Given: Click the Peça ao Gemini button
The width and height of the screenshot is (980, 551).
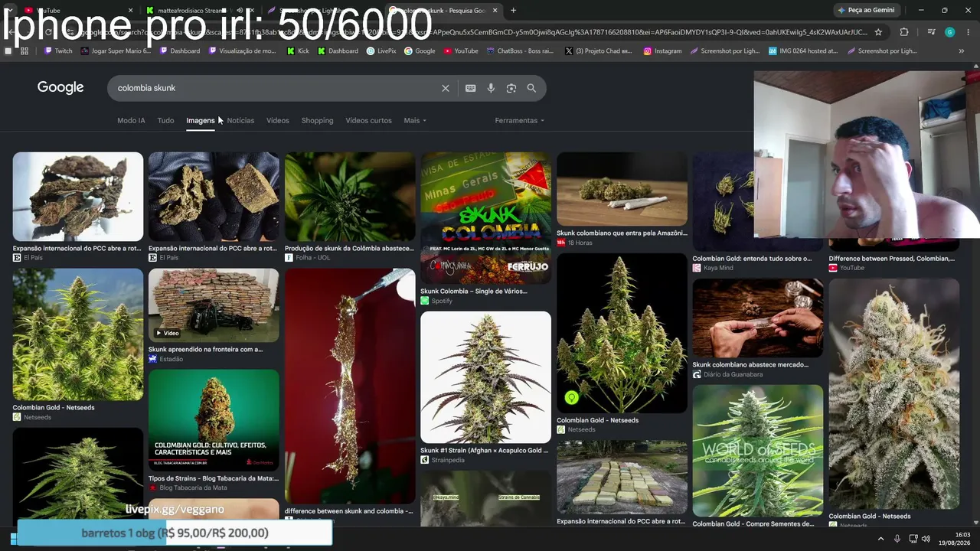Looking at the screenshot, I should coord(867,11).
